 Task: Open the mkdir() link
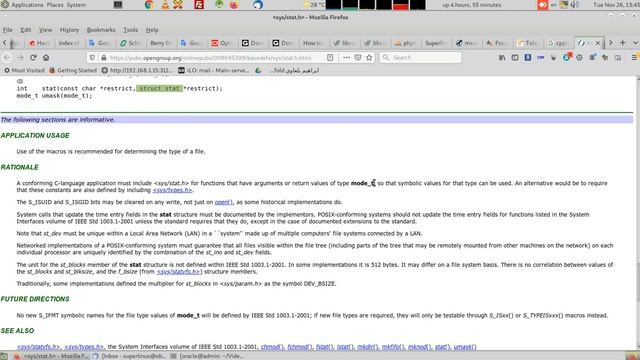368,347
